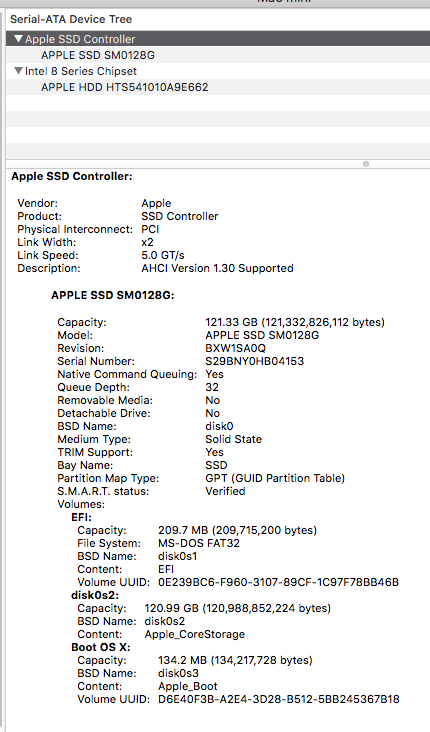Screen dimensions: 430x732
Task: Click the 'Partition Map Type:' field label
Action: click(108, 479)
